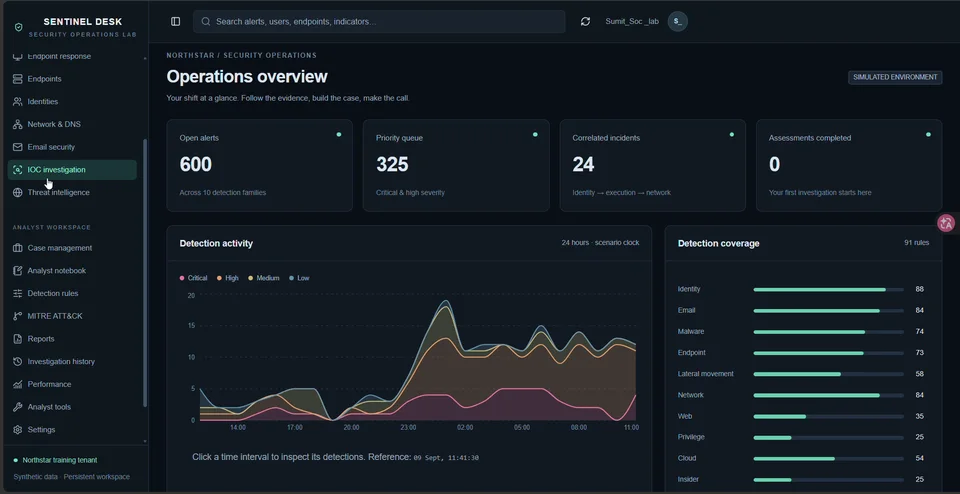The height and width of the screenshot is (494, 960).
Task: Focus the search alerts input field
Action: click(379, 21)
